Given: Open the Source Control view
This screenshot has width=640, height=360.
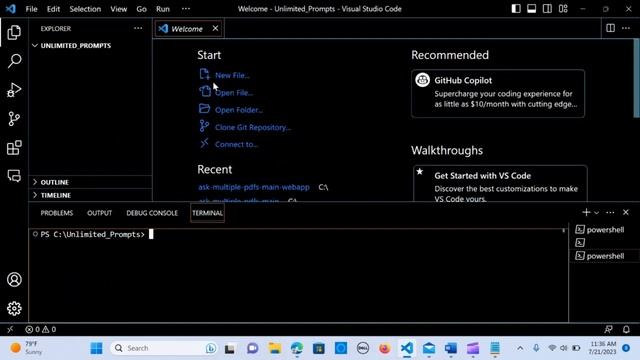Looking at the screenshot, I should point(14,119).
